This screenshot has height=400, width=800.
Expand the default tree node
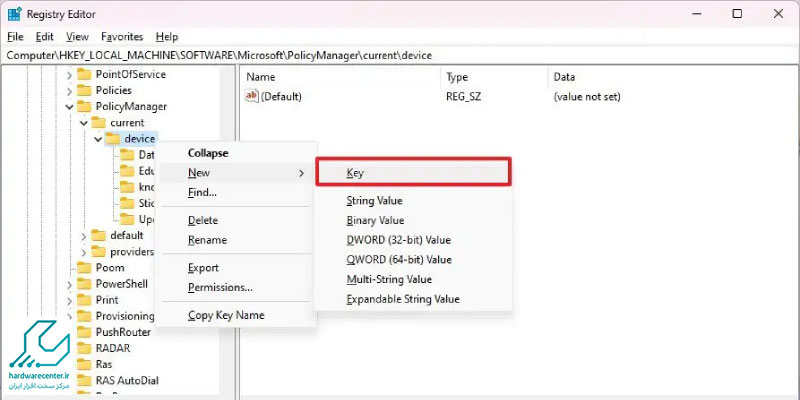coord(84,236)
